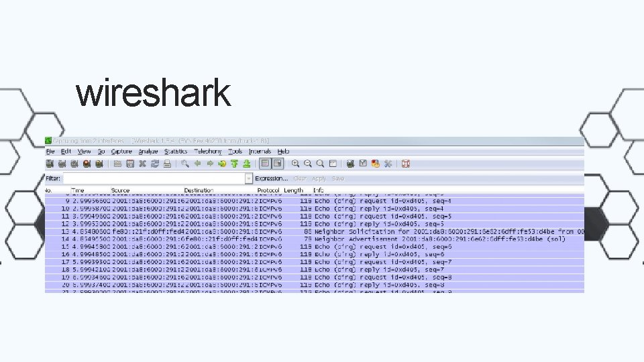Reset zoom to normal size icon
644x362 pixels.
(321, 164)
